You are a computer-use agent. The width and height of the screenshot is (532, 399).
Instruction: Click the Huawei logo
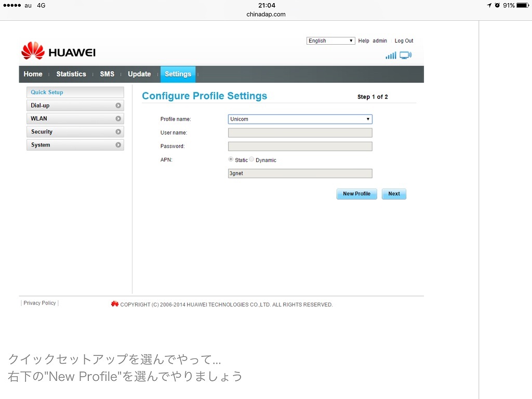click(x=58, y=51)
